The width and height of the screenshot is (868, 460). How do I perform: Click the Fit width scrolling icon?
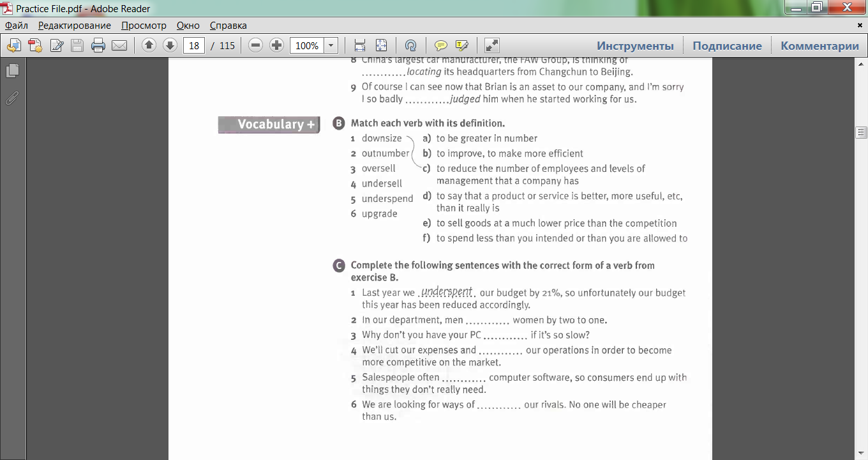[360, 45]
